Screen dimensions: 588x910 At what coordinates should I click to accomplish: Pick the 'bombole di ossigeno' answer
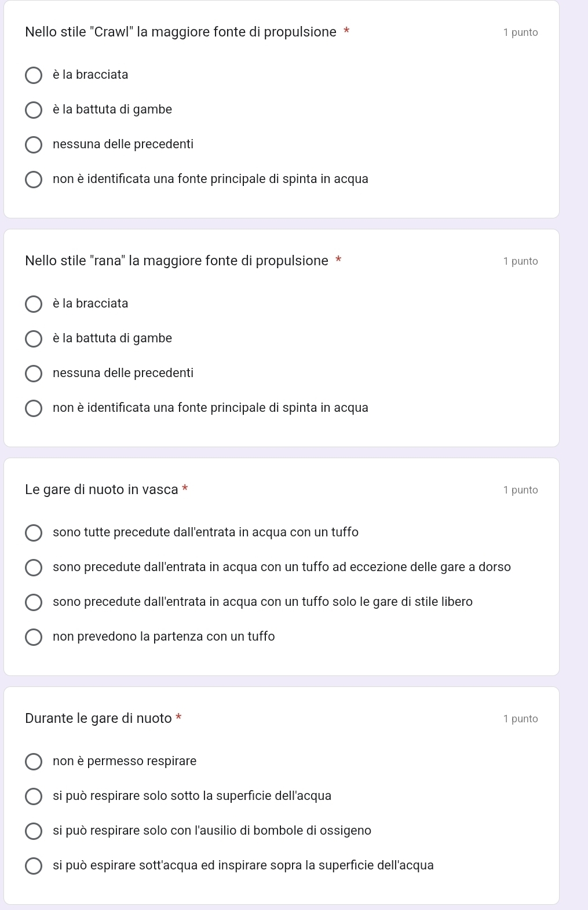click(34, 831)
